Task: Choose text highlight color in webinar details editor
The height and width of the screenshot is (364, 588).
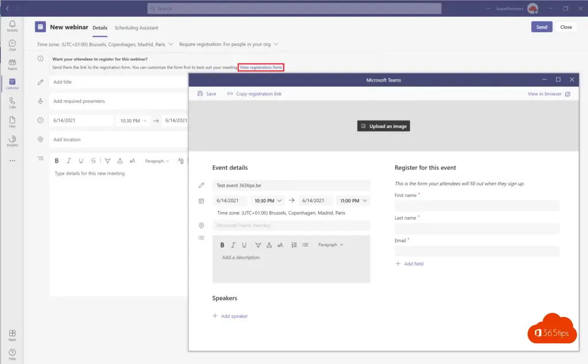Action: coord(107,161)
